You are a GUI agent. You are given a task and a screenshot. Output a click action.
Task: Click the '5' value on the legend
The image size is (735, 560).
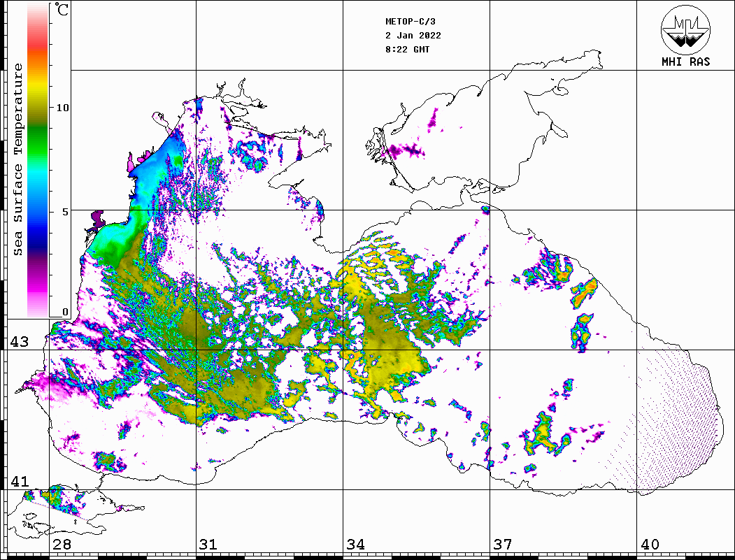tap(66, 212)
